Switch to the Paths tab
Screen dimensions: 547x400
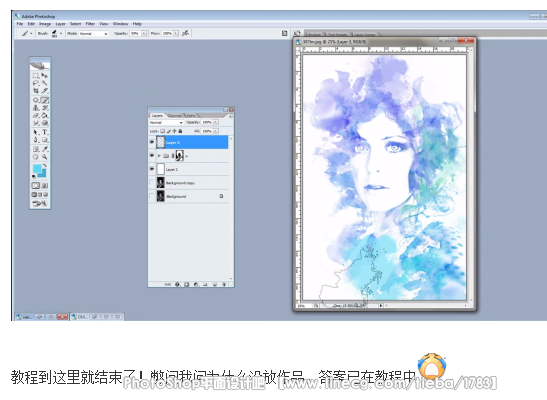click(191, 115)
